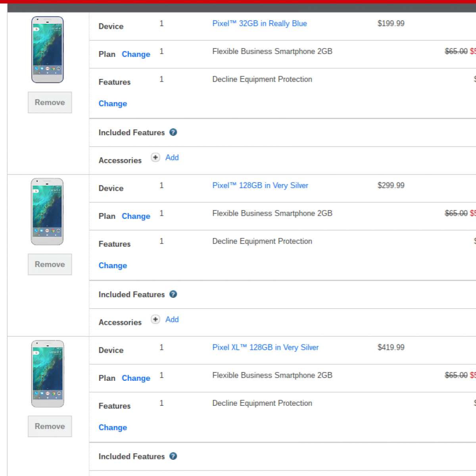Open Pixel 32GB in Really Blue link
The image size is (476, 476).
click(x=259, y=23)
